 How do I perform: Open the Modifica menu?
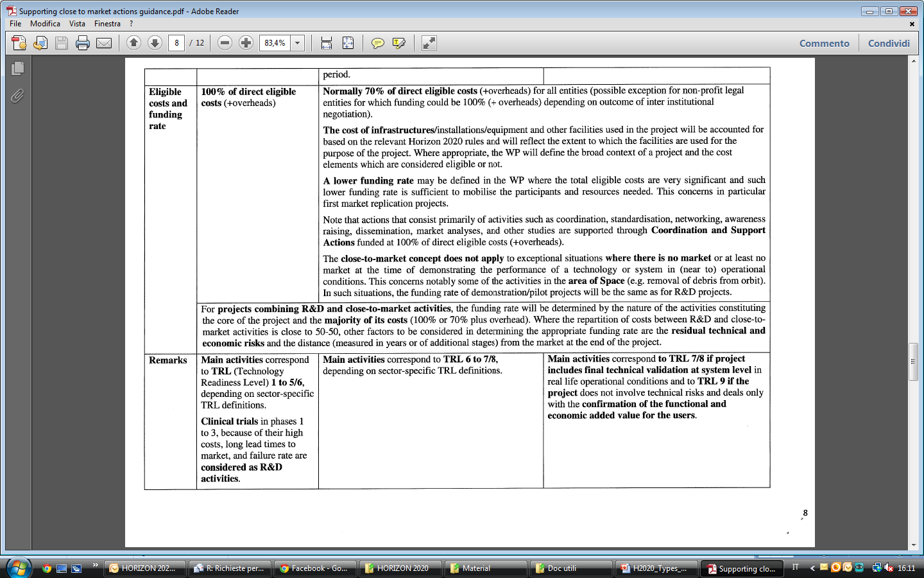(45, 24)
